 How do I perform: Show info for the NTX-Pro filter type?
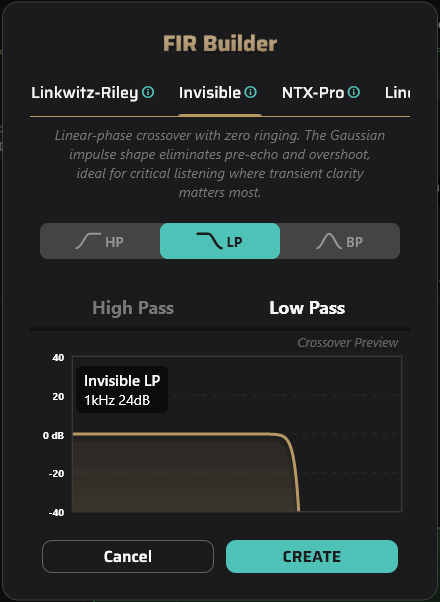354,92
